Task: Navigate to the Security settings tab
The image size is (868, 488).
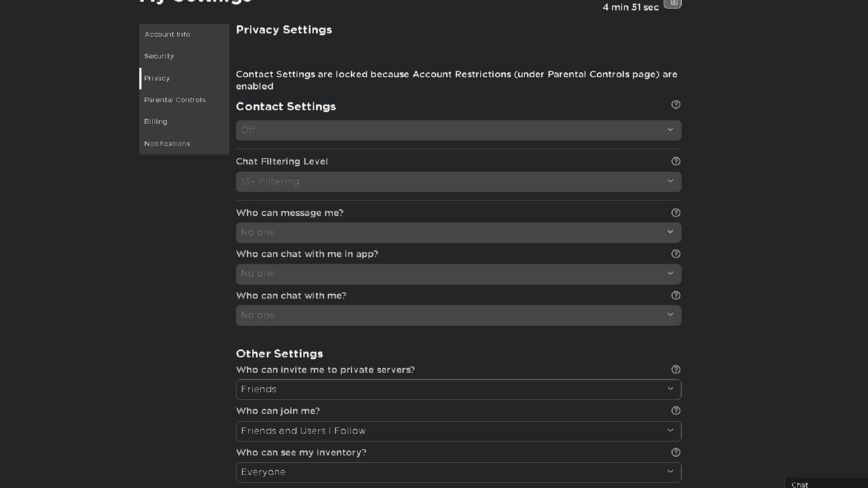Action: [159, 56]
